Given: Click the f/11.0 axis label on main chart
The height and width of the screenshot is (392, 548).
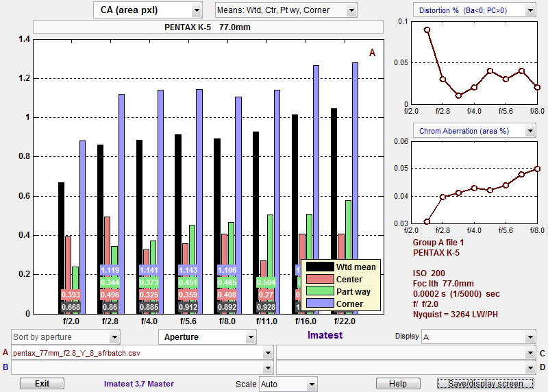Looking at the screenshot, I should pos(266,321).
